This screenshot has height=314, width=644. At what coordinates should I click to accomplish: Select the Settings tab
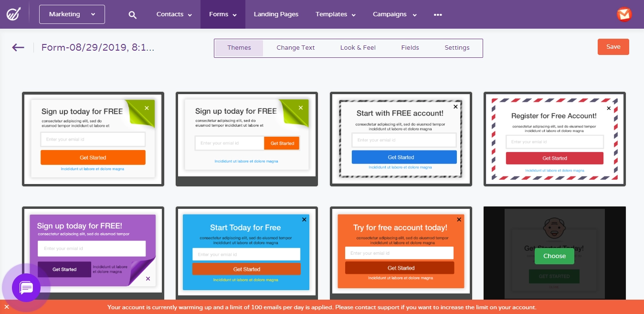point(457,47)
